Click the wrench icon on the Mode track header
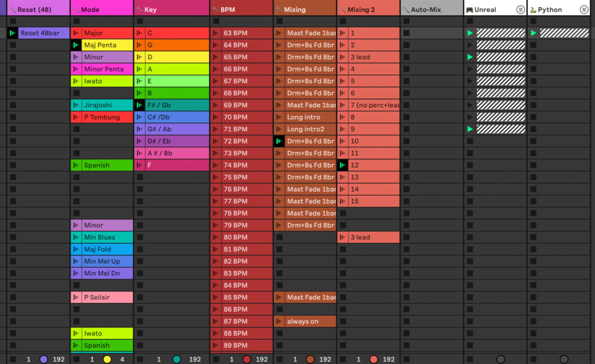595x364 pixels. [75, 9]
